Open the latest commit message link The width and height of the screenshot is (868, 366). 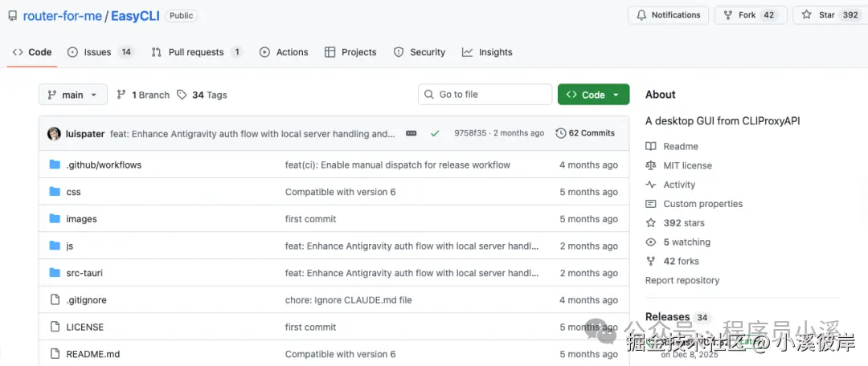[x=252, y=133]
